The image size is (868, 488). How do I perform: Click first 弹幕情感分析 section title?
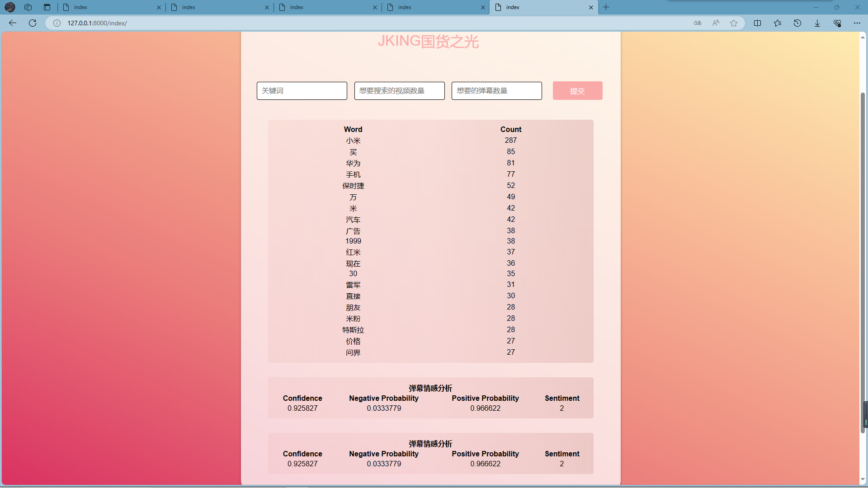(x=430, y=388)
